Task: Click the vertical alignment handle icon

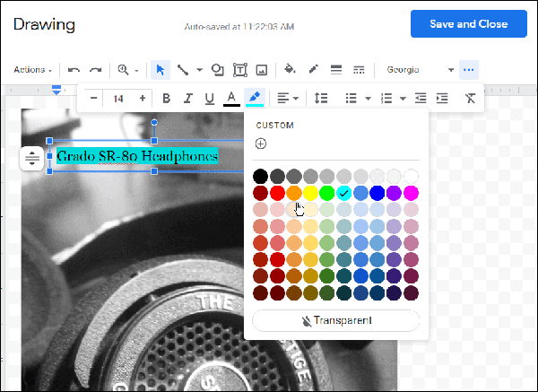Action: [x=32, y=158]
